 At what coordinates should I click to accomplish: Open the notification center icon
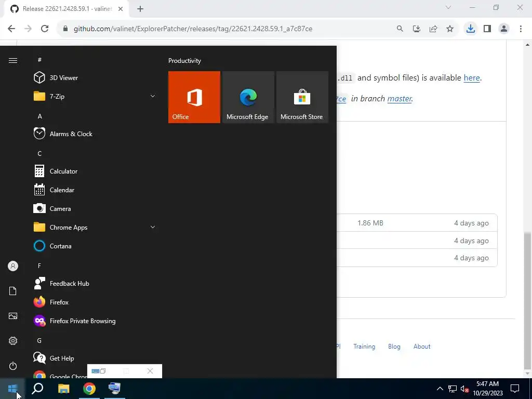click(x=515, y=389)
